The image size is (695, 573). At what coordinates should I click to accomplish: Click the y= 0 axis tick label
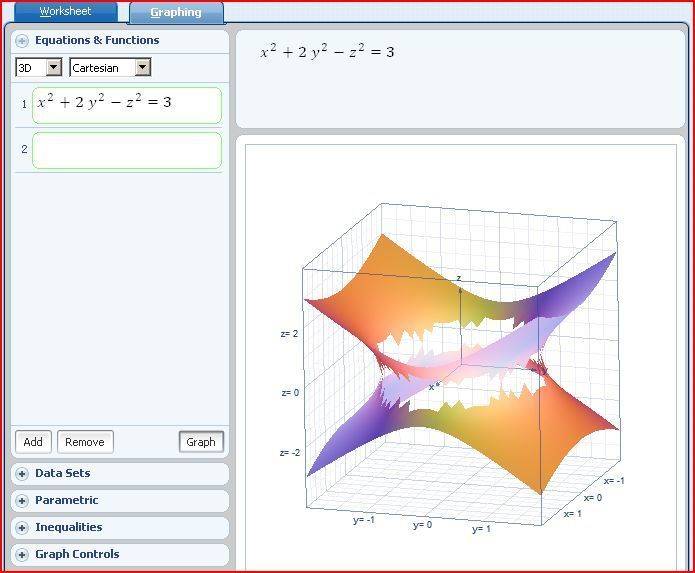coord(421,524)
